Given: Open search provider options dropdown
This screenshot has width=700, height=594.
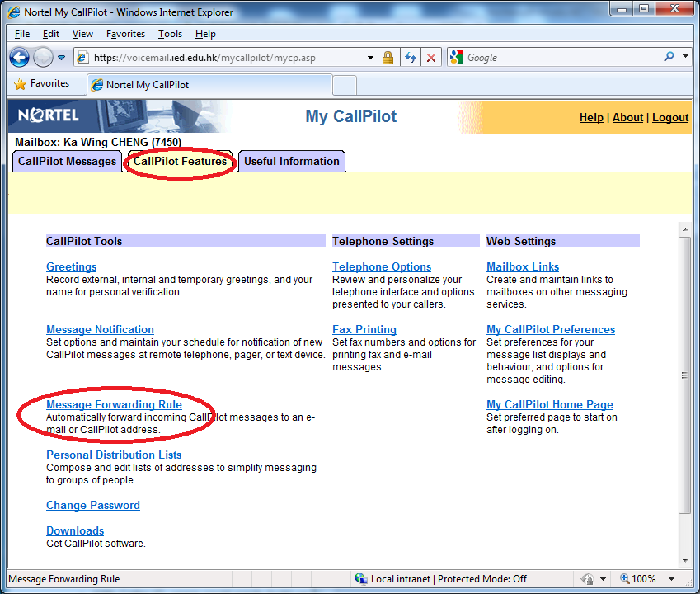Looking at the screenshot, I should pos(685,57).
